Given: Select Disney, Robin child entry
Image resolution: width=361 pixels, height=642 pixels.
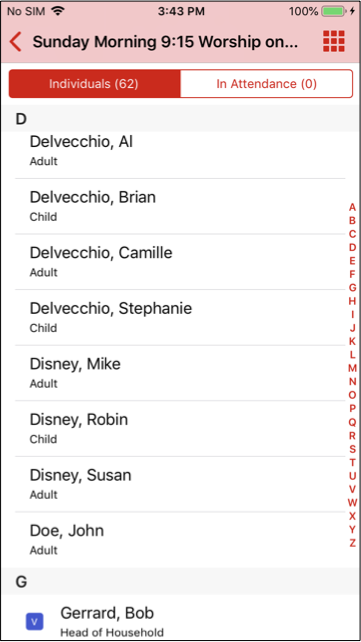Looking at the screenshot, I should point(180,429).
